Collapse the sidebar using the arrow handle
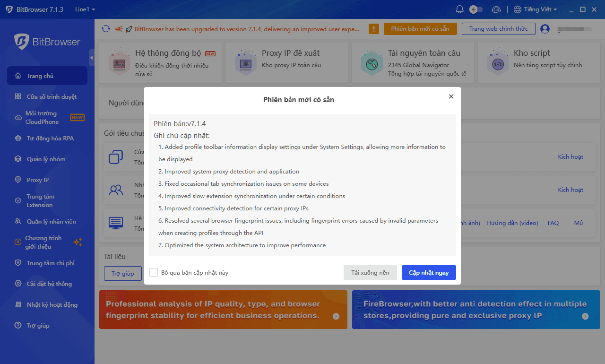605x364 pixels. click(x=92, y=57)
